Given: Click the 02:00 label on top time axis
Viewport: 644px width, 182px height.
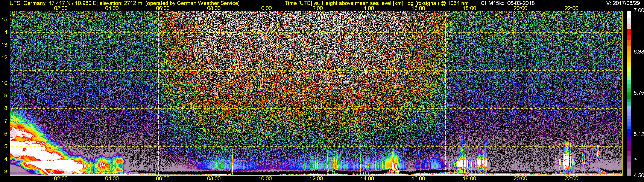Looking at the screenshot, I should [x=61, y=8].
